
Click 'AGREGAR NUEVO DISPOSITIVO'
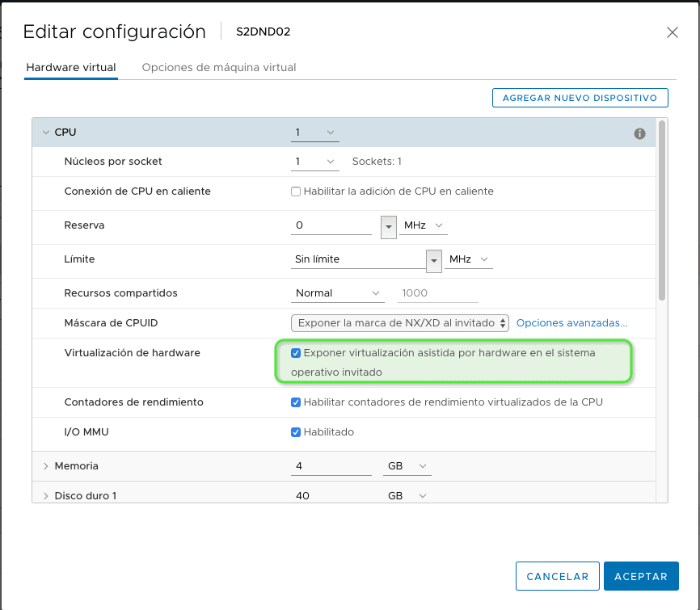coord(580,97)
